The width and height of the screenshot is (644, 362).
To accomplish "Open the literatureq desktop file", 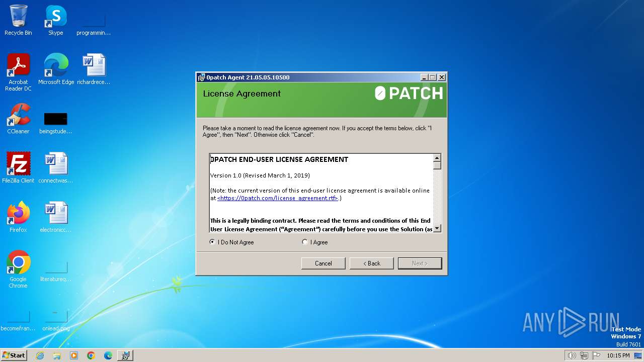I will pyautogui.click(x=56, y=270).
